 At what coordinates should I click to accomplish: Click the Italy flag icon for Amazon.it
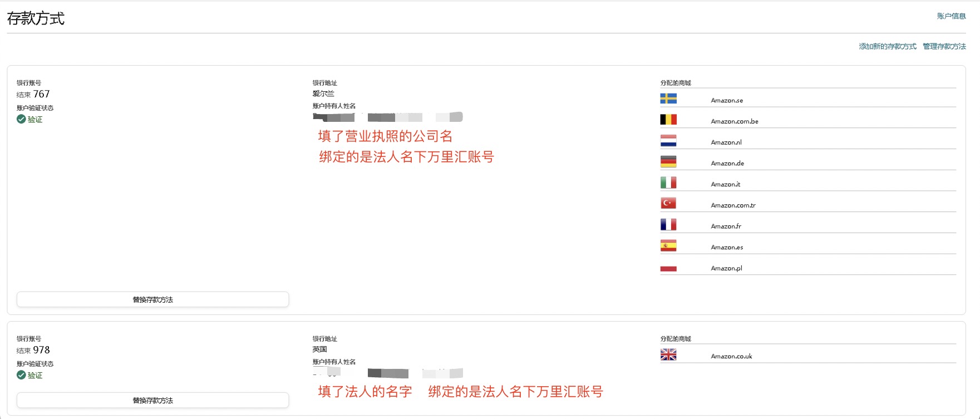click(668, 183)
